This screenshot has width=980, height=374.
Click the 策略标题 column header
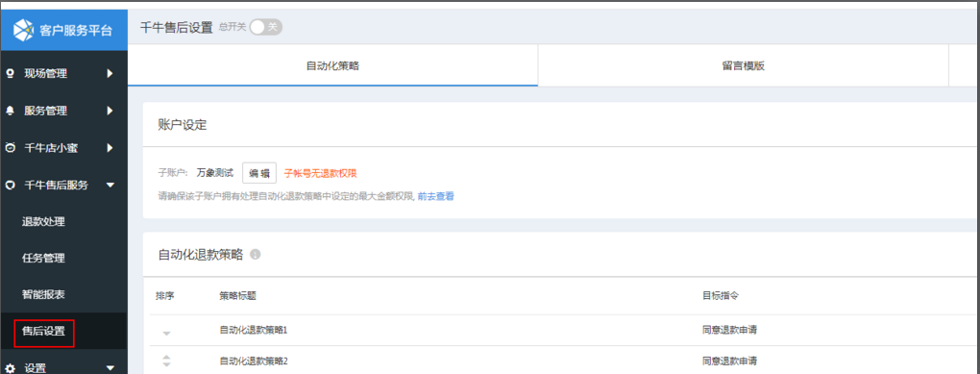pyautogui.click(x=238, y=296)
